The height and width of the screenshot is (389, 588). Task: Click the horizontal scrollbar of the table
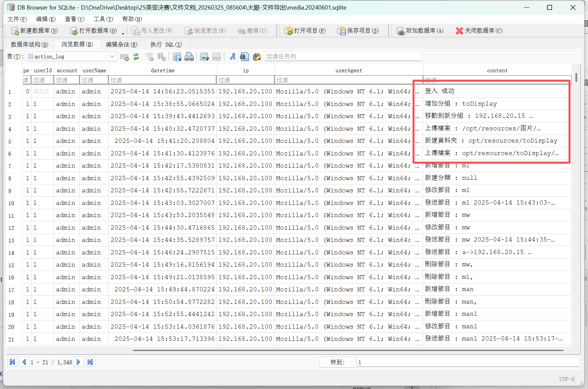[348, 350]
